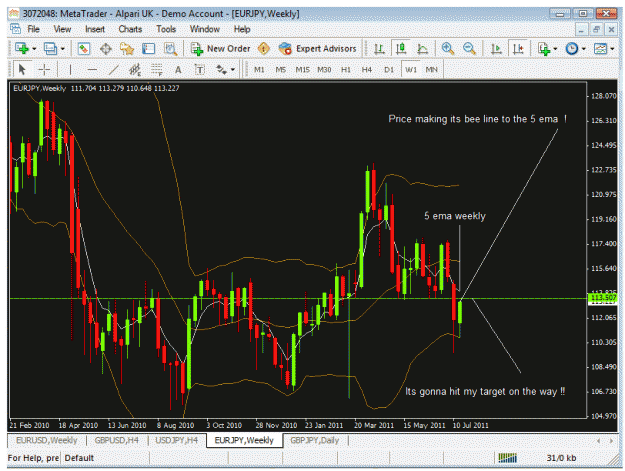
Task: Open the Window menu
Action: [x=204, y=29]
